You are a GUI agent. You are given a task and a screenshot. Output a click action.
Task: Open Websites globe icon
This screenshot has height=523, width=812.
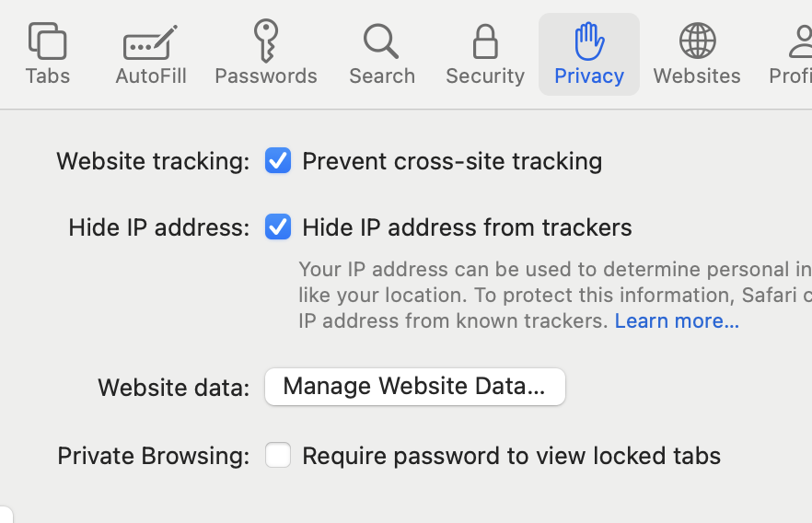point(697,41)
